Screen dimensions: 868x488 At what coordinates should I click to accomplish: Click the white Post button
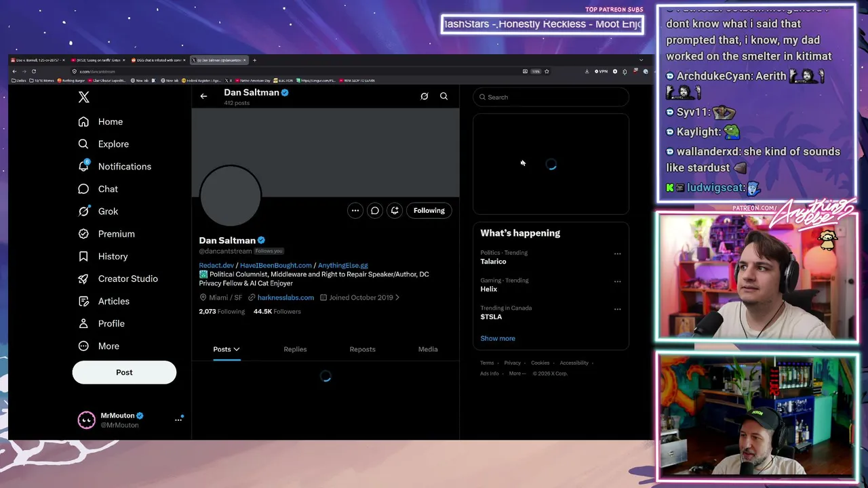124,372
